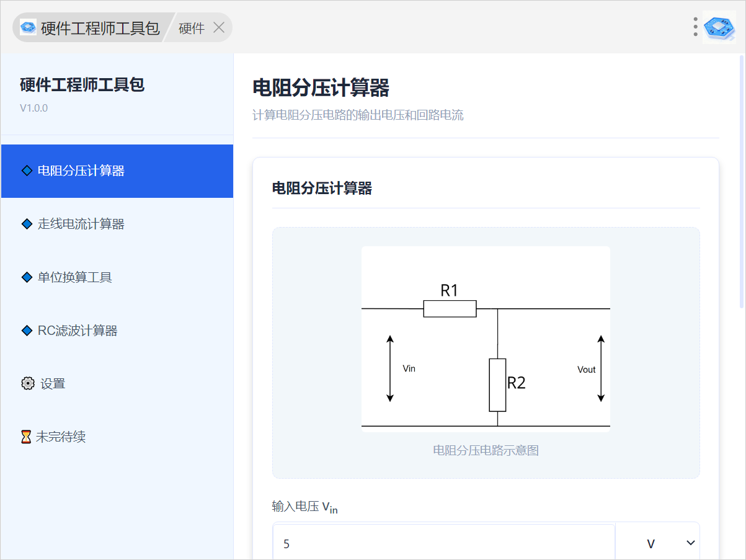The width and height of the screenshot is (746, 560).
Task: Switch to the 硬件工程师工具包 tab
Action: 100,28
